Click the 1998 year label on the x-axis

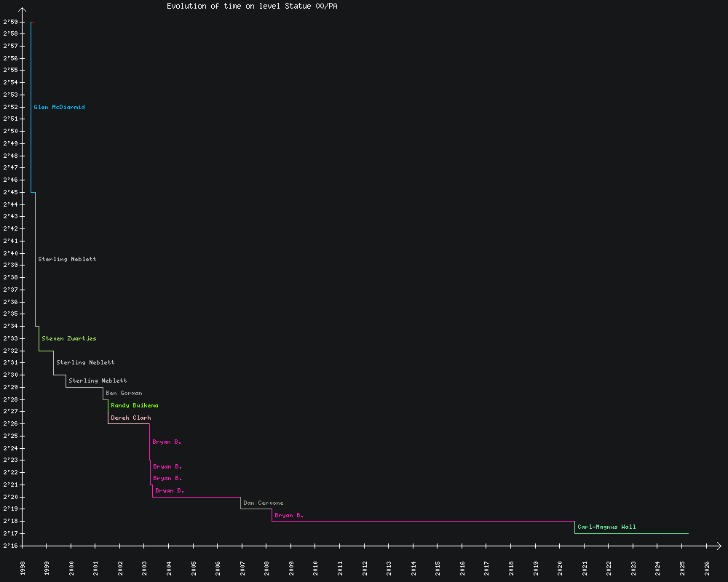pyautogui.click(x=23, y=567)
